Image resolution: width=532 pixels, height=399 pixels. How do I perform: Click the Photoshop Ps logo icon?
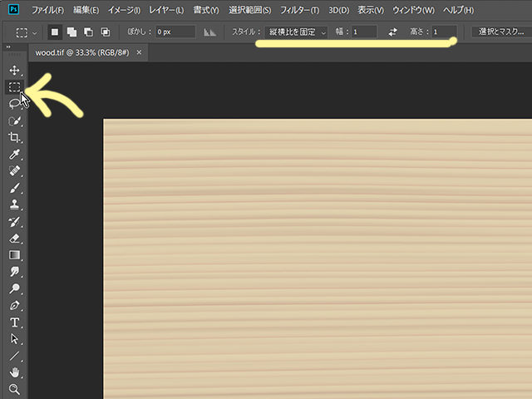click(x=13, y=9)
